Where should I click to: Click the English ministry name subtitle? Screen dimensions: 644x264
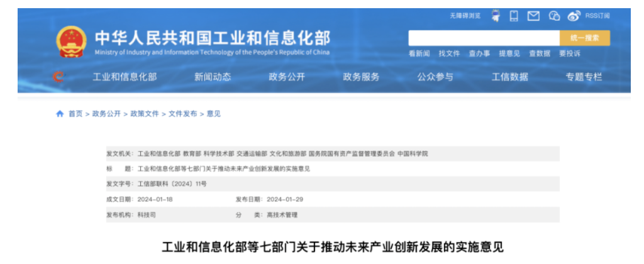point(212,53)
